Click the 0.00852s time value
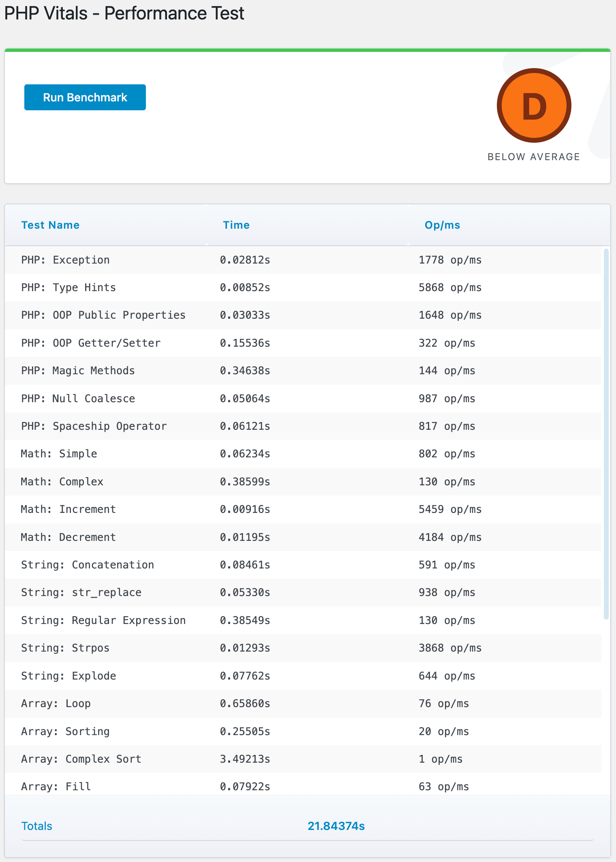616x862 pixels. [245, 287]
